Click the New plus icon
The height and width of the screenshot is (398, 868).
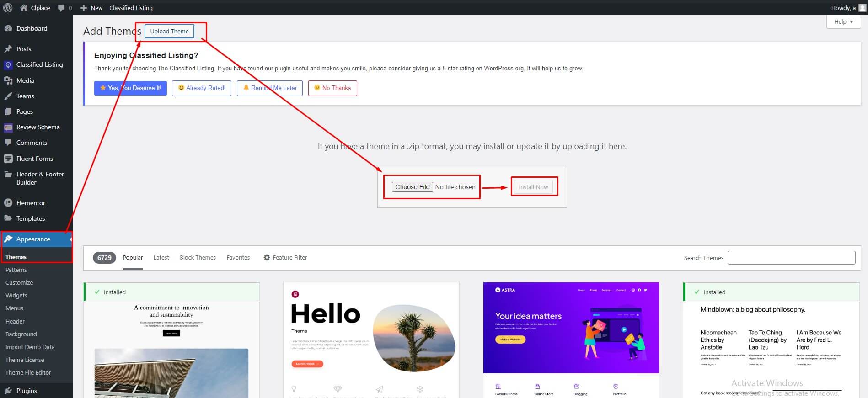click(84, 8)
